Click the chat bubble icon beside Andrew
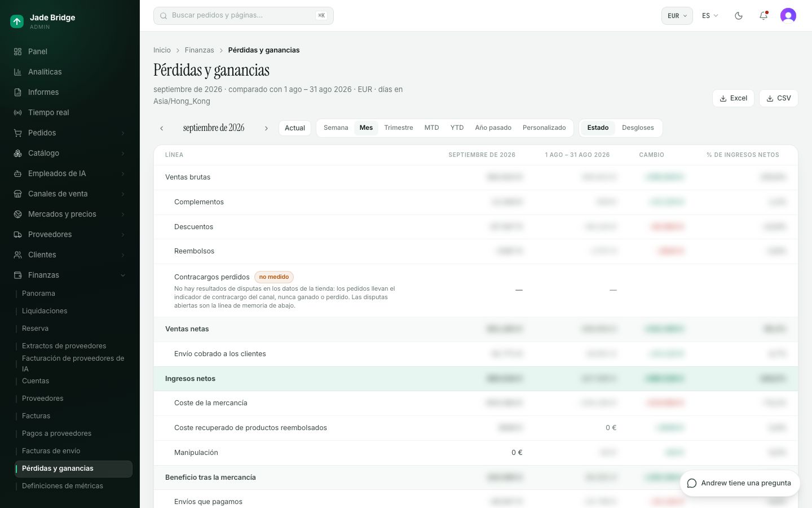Image resolution: width=812 pixels, height=508 pixels. coord(692,483)
